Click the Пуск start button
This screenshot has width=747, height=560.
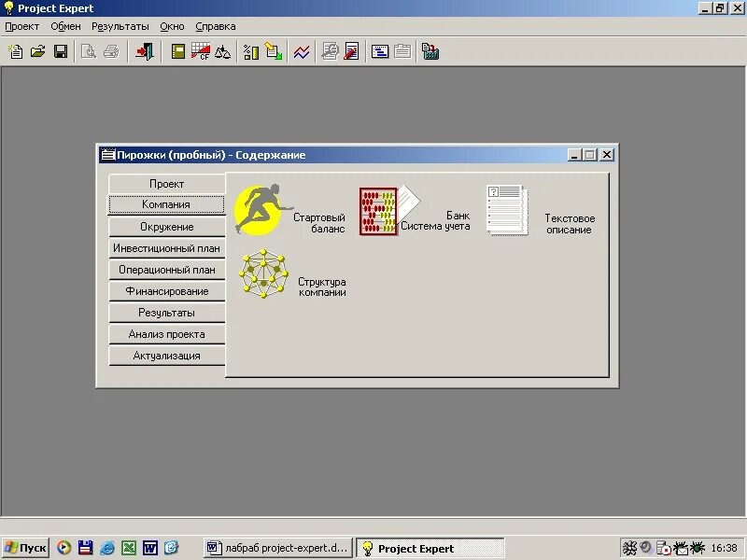[x=27, y=548]
